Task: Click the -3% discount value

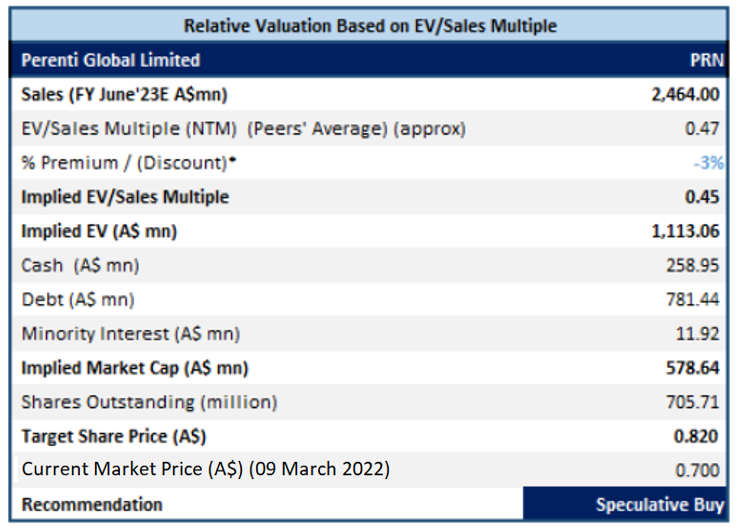Action: click(708, 163)
